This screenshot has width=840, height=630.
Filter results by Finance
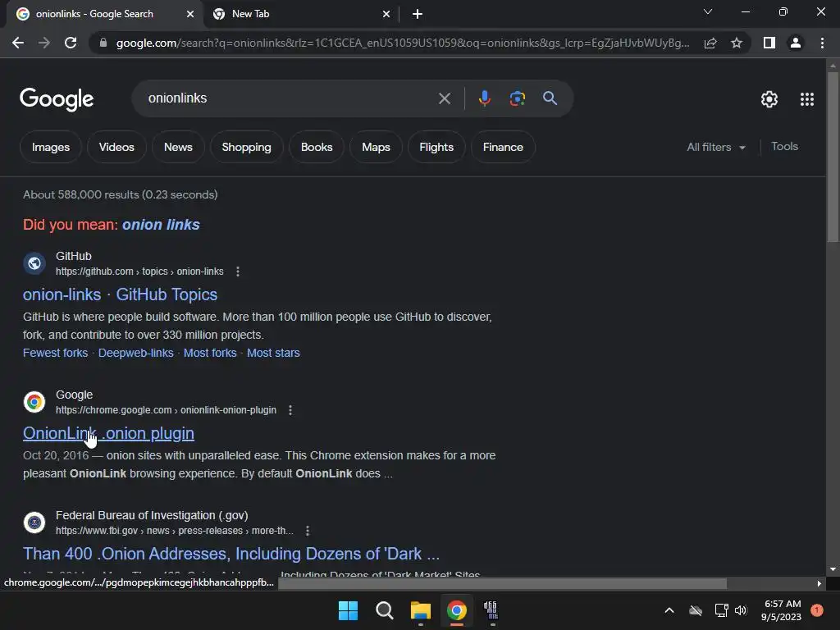click(503, 148)
